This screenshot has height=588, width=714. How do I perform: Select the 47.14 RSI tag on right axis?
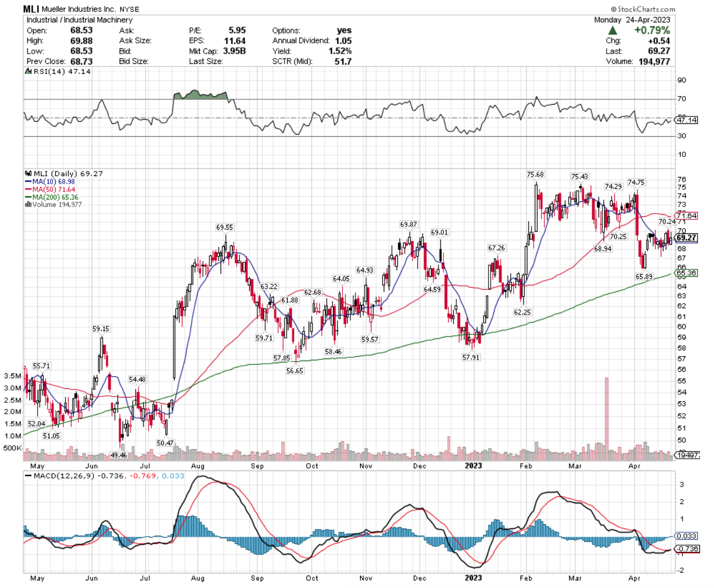coord(687,120)
